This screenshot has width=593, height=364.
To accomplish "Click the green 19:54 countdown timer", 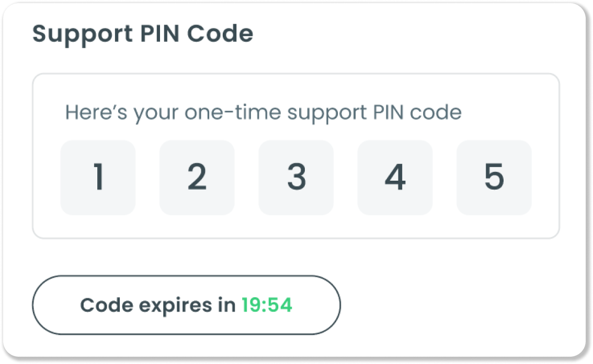I will point(267,306).
